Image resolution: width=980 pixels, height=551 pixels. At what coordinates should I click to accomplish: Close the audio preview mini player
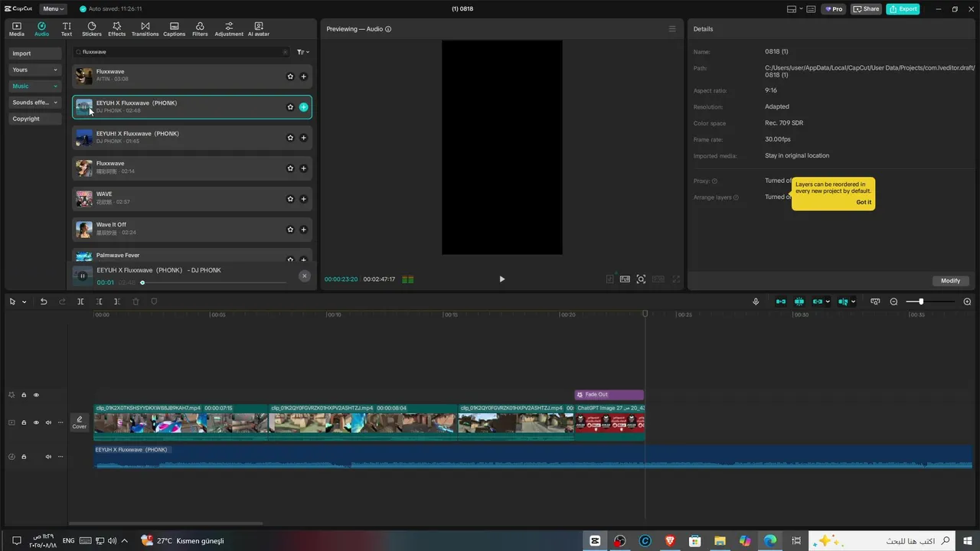click(304, 275)
